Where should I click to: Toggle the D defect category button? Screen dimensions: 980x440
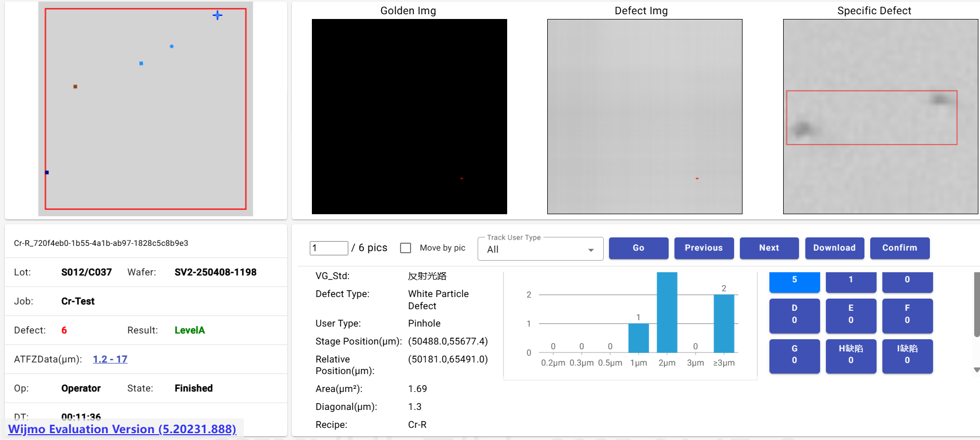[794, 315]
